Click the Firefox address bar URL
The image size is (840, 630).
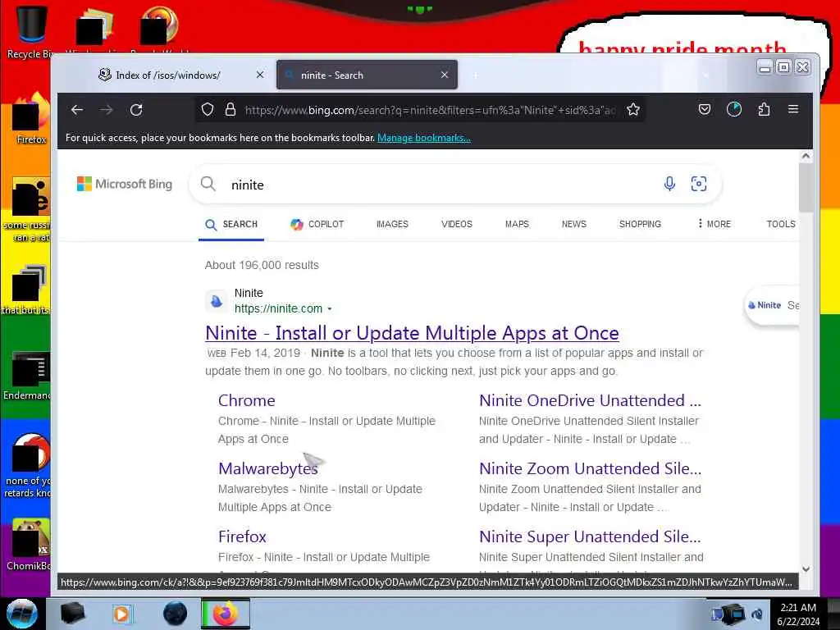coord(430,110)
